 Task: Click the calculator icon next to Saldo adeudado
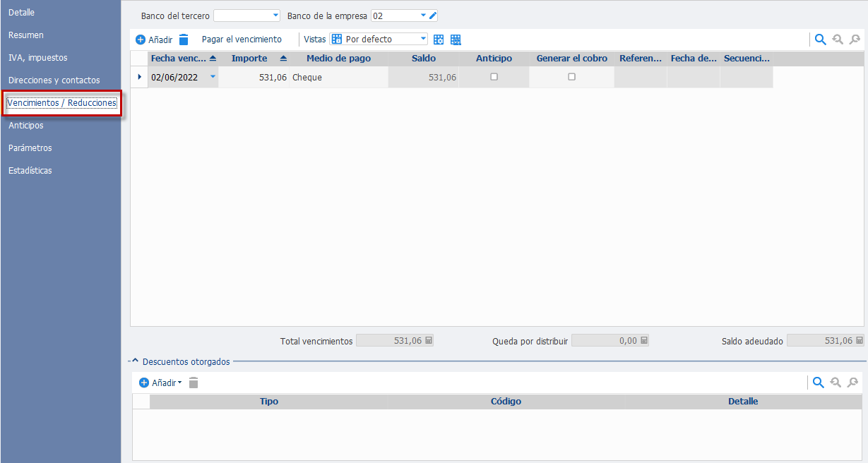[x=859, y=340]
